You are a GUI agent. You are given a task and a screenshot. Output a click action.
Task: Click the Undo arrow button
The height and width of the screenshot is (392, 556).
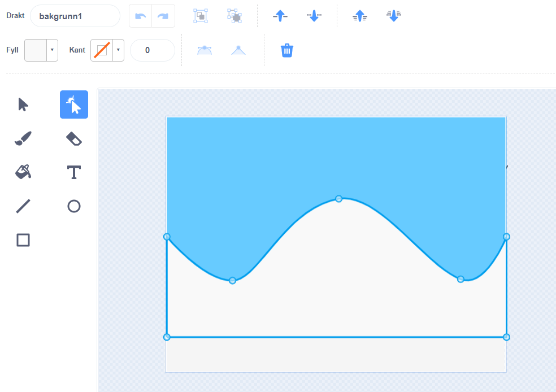pyautogui.click(x=141, y=16)
